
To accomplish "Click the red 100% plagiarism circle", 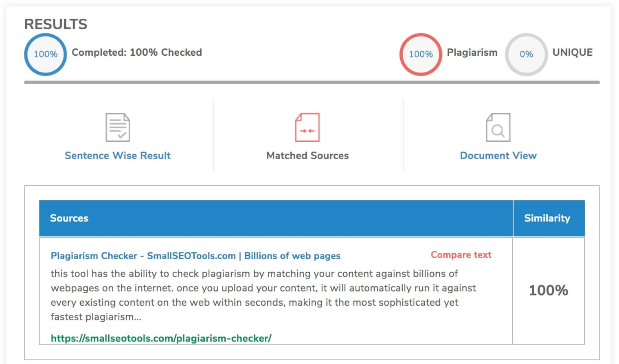I will click(421, 54).
